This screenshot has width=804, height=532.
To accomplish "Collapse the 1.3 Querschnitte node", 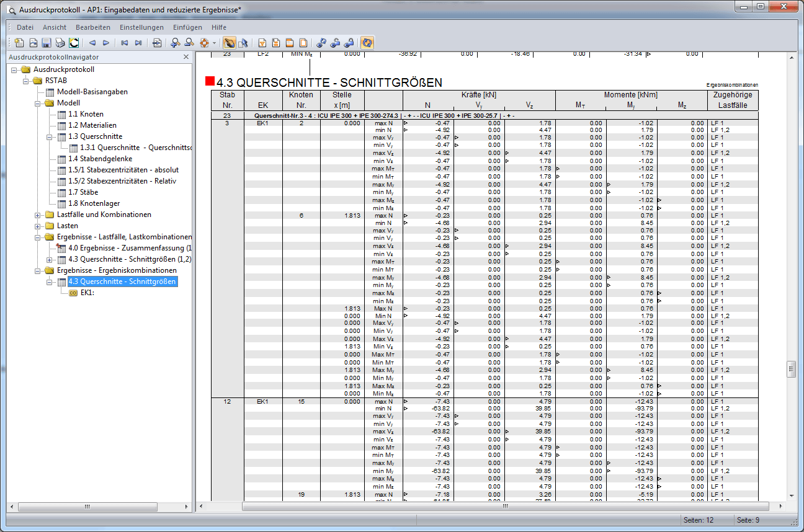I will [x=50, y=136].
